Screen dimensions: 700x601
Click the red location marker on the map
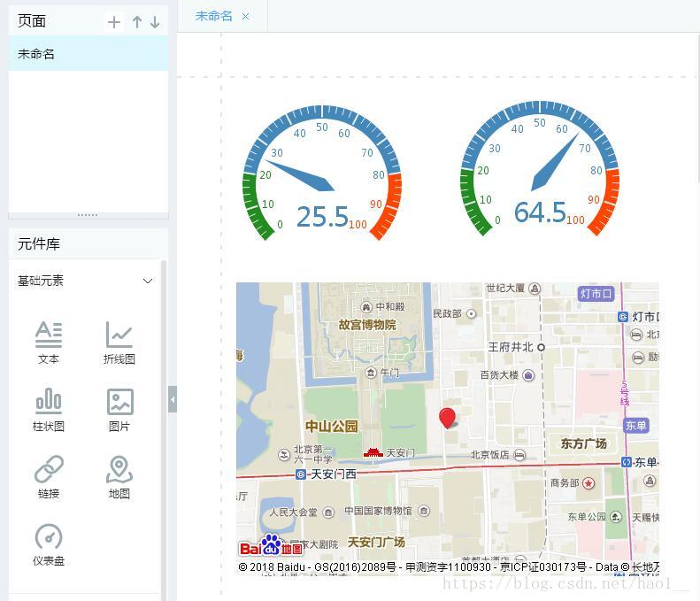pyautogui.click(x=447, y=419)
